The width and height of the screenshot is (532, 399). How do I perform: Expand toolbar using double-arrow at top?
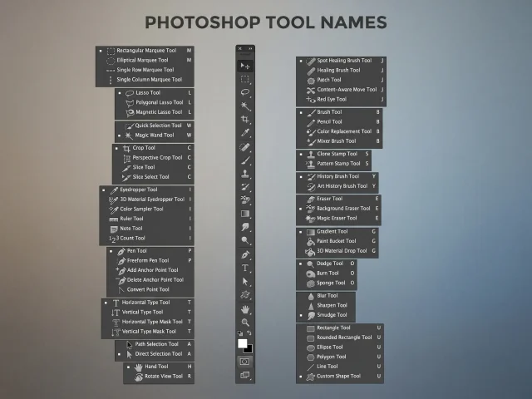[x=250, y=48]
